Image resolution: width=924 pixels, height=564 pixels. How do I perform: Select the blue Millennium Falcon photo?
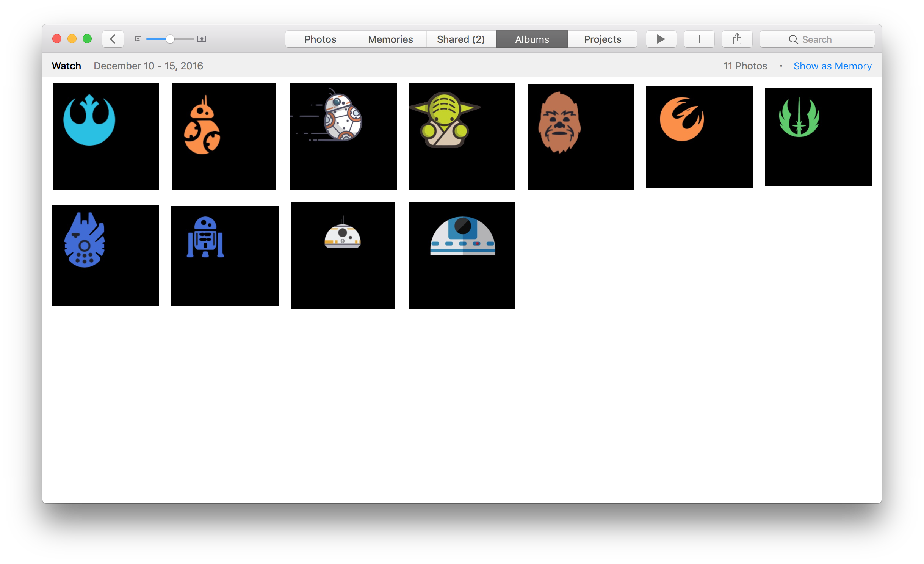106,255
